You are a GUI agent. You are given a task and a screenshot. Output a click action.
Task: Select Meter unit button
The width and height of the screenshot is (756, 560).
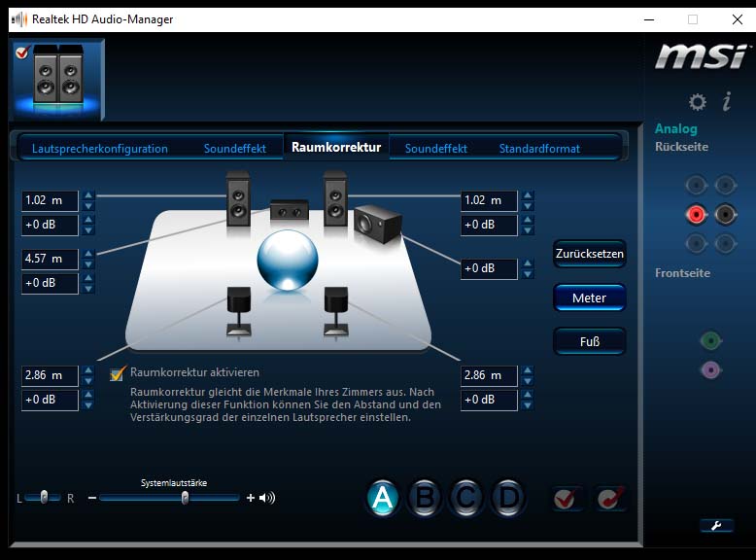tap(589, 297)
